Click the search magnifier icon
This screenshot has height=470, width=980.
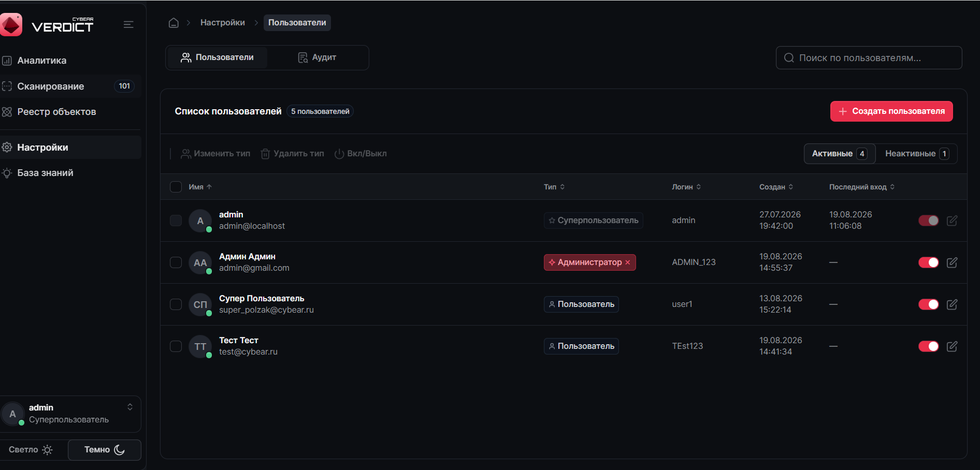click(x=789, y=58)
